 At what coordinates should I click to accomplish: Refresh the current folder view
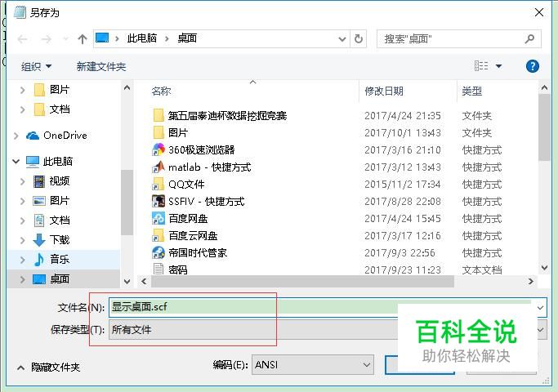click(x=359, y=38)
